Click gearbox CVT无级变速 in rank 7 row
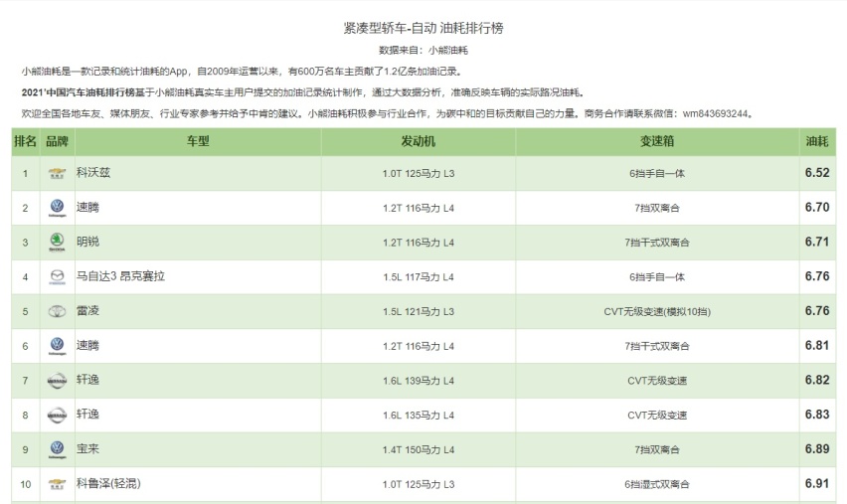 coord(657,382)
